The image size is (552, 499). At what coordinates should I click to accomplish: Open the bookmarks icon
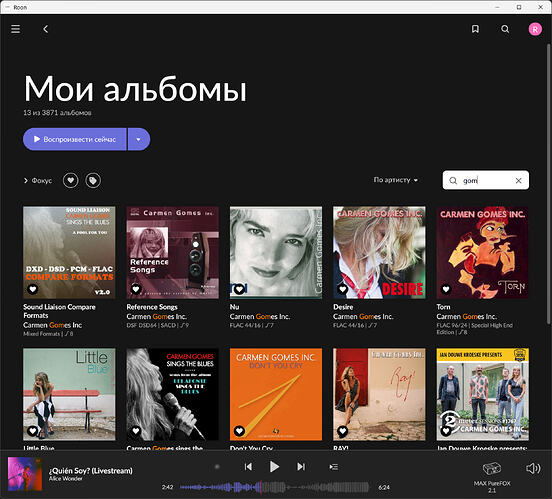coord(475,29)
